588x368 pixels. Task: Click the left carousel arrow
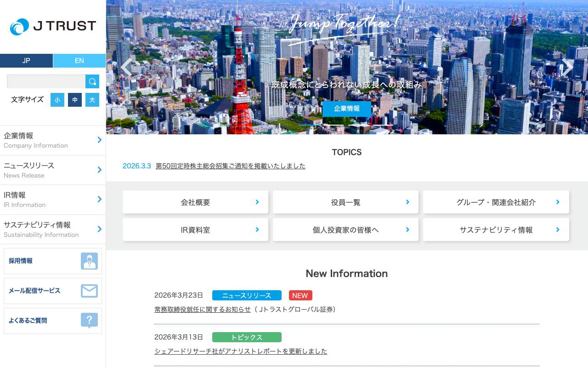pyautogui.click(x=126, y=67)
